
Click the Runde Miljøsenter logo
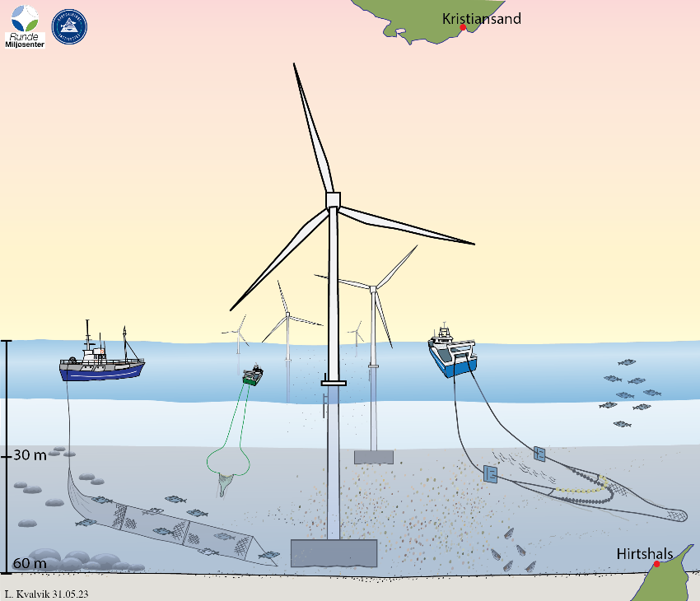pos(25,26)
